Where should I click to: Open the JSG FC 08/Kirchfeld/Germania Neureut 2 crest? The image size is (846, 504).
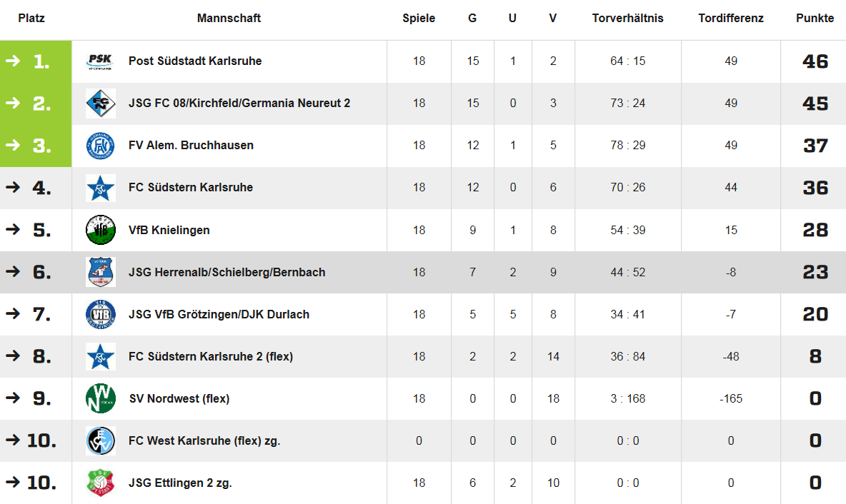point(100,104)
